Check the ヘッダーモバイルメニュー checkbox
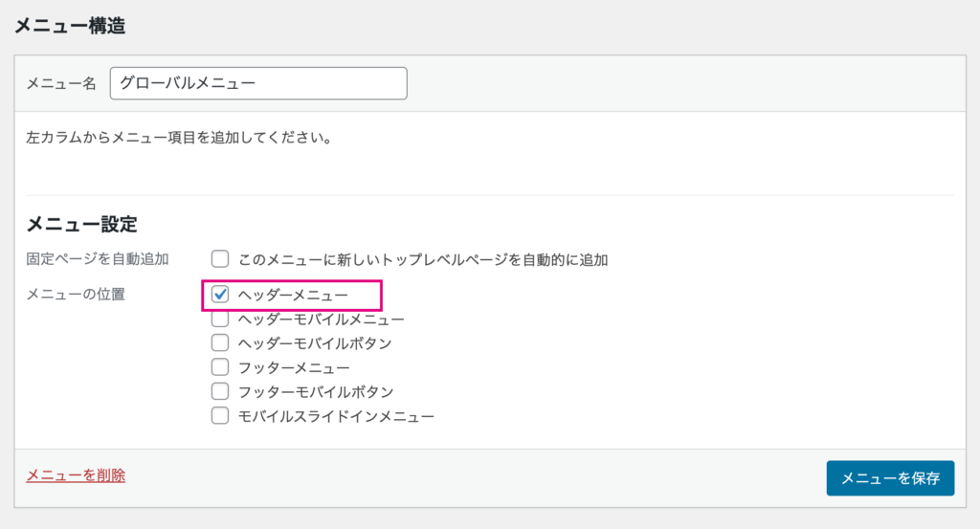 (x=220, y=319)
